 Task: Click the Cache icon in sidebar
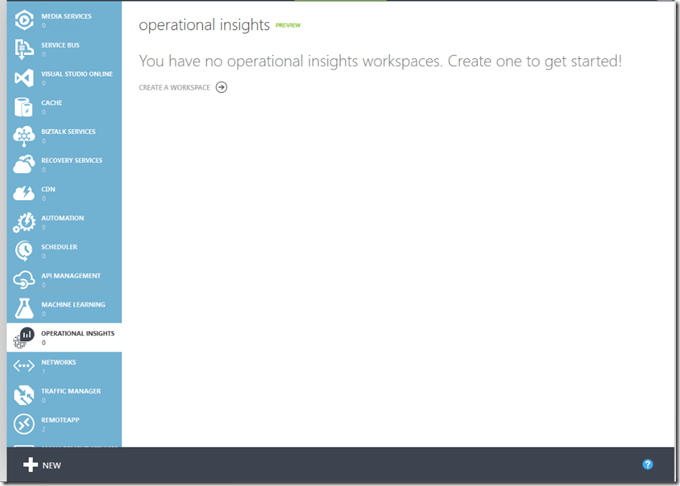click(24, 106)
